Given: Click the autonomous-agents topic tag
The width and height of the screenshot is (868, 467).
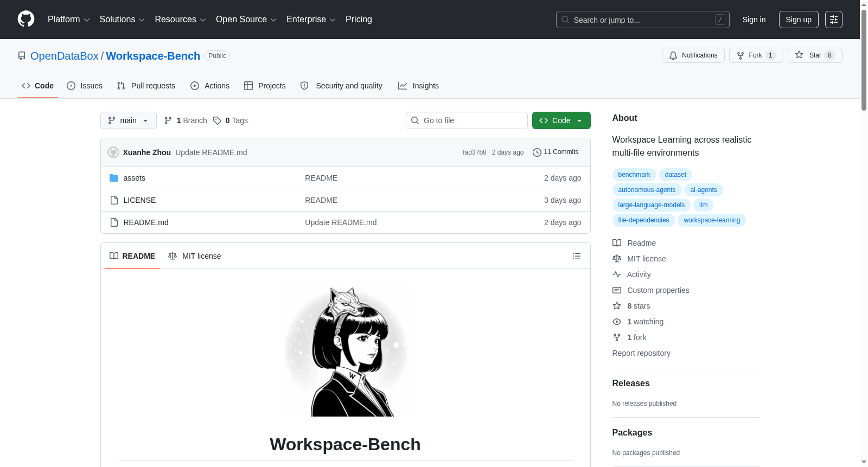Looking at the screenshot, I should tap(647, 190).
